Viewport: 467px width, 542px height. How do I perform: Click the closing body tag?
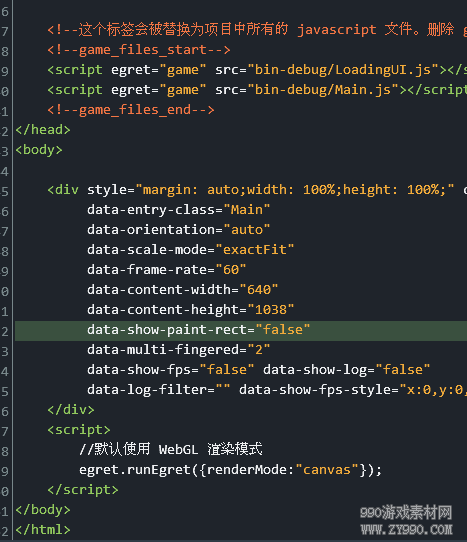point(43,510)
